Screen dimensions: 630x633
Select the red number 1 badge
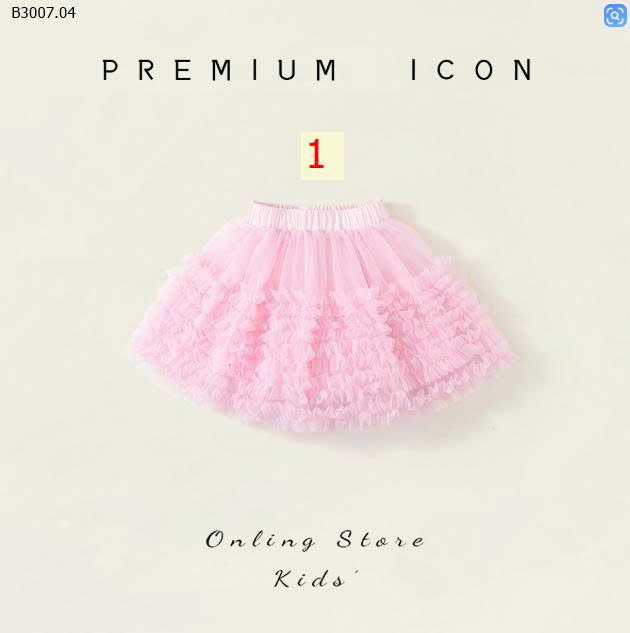pyautogui.click(x=322, y=155)
